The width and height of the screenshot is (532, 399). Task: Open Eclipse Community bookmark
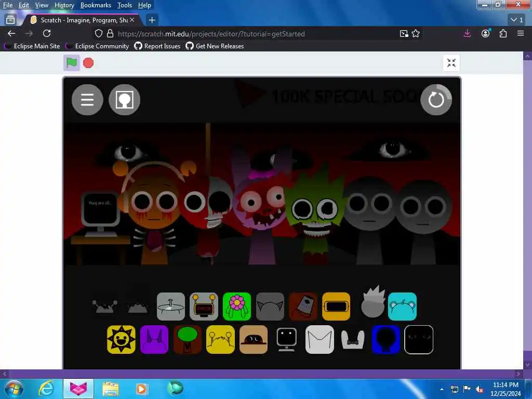tap(97, 46)
